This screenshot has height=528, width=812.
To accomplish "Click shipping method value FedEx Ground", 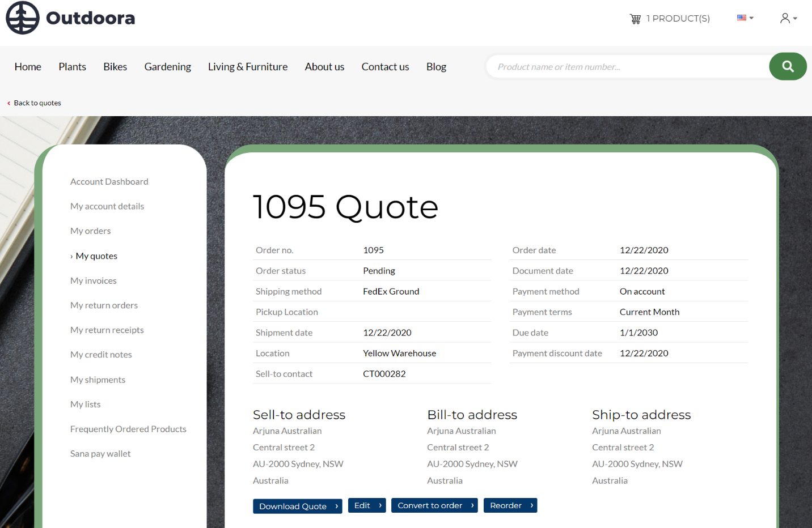I will 391,291.
